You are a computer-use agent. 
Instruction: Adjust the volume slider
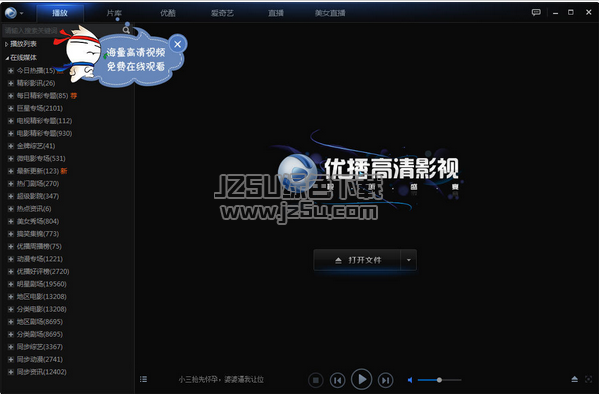[439, 380]
